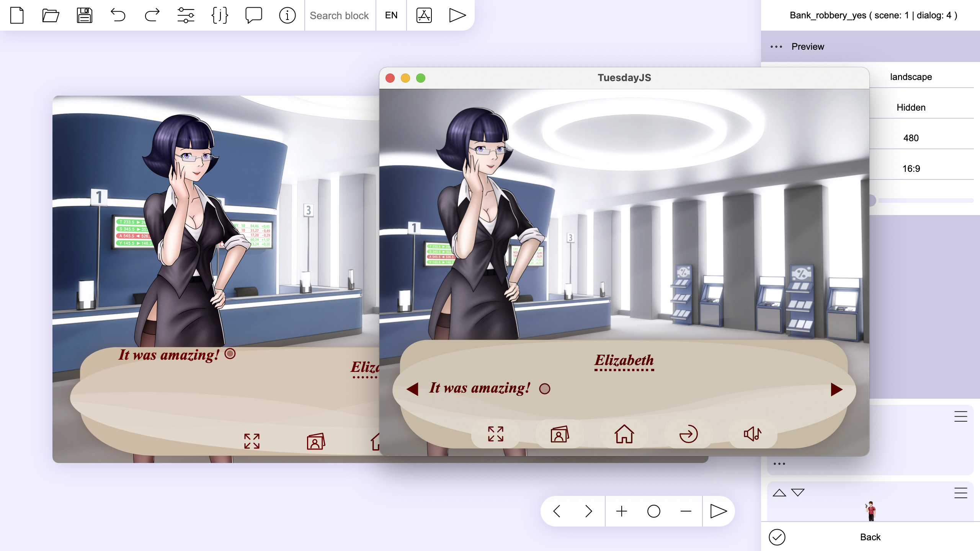The height and width of the screenshot is (551, 980).
Task: Click the character portrait icon in editor
Action: [315, 440]
